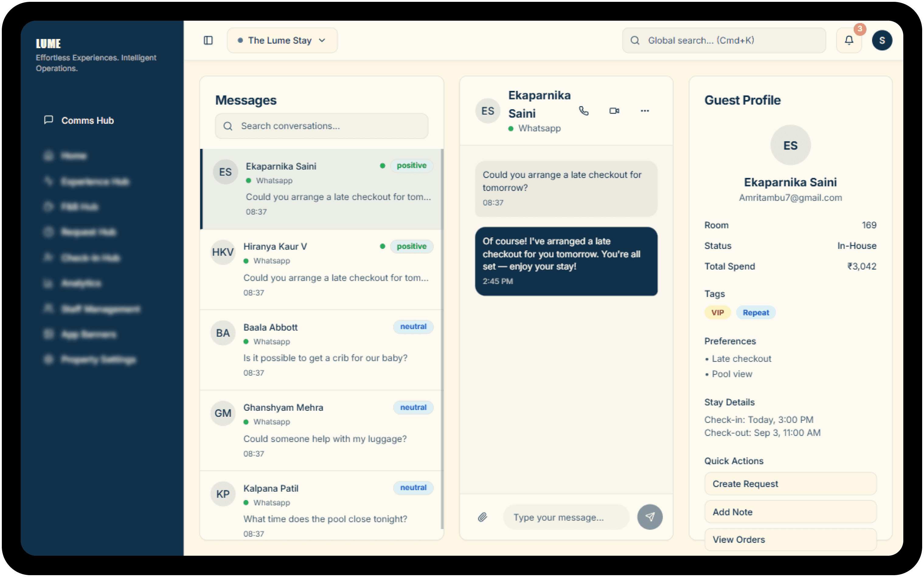Click the attachment paperclip icon

[483, 517]
